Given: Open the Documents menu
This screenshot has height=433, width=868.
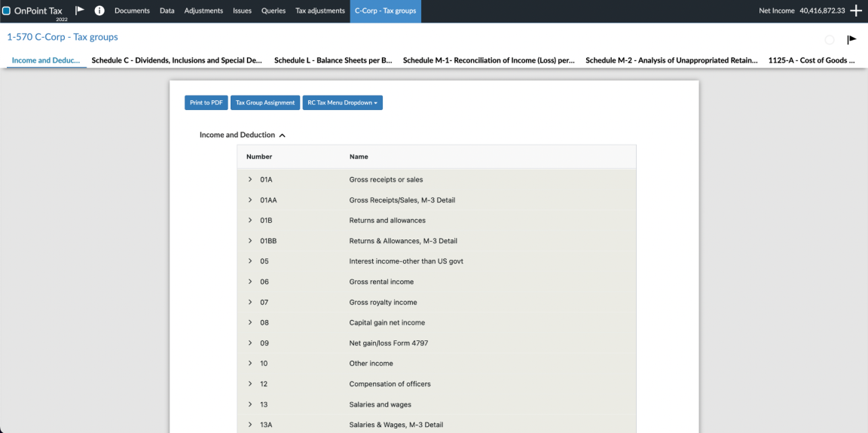Looking at the screenshot, I should [x=132, y=11].
